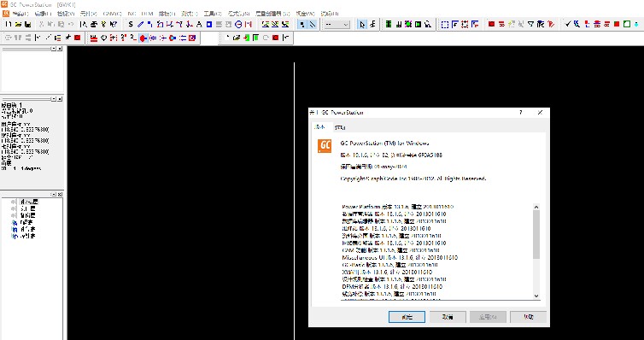This screenshot has width=644, height=340.
Task: Open the DFM menu
Action: point(147,14)
